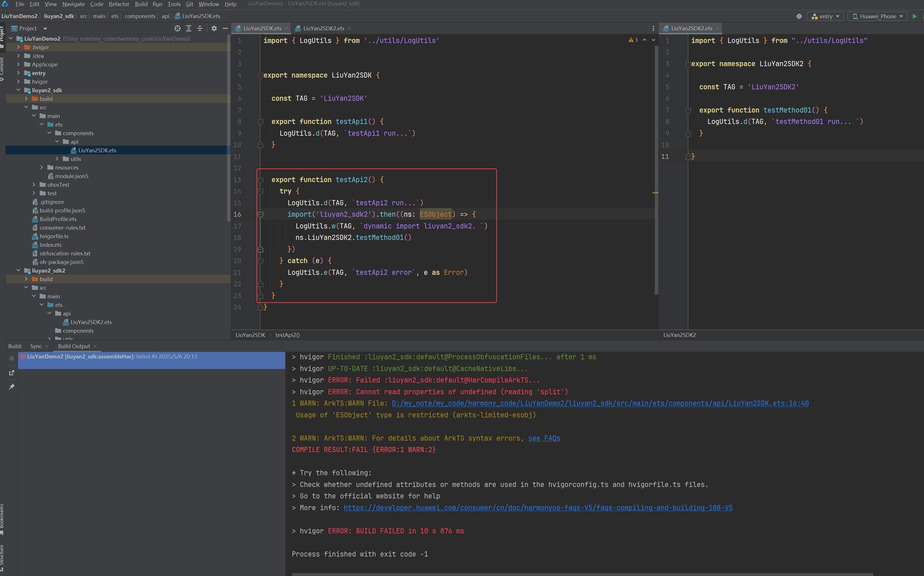Hide the Project panel with minus icon
This screenshot has height=576, width=924.
[225, 29]
